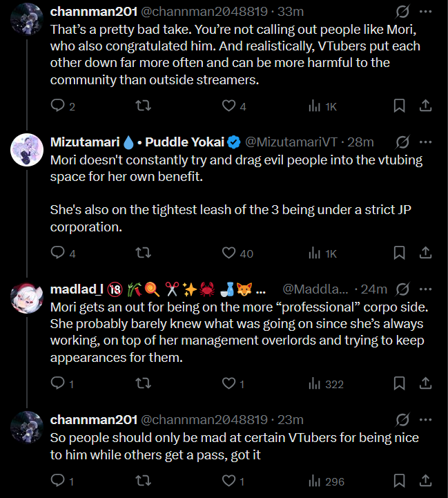Share the last channman201 tweet
Image resolution: width=448 pixels, height=498 pixels.
pos(426,480)
